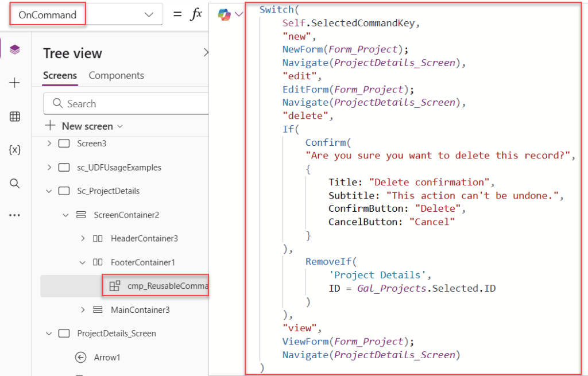Expand HeaderContainer3 node
588x376 pixels.
click(x=83, y=238)
